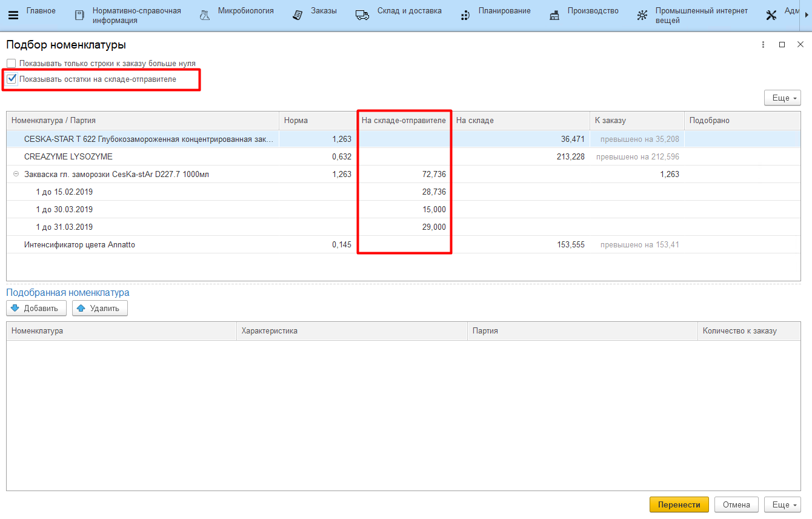Click the Заказы section icon
The image size is (812, 519).
[298, 15]
